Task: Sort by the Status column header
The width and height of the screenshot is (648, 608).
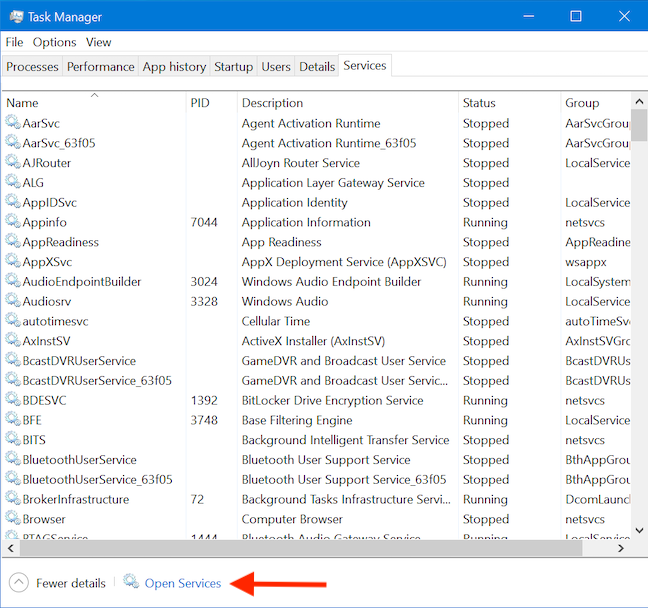Action: 509,103
